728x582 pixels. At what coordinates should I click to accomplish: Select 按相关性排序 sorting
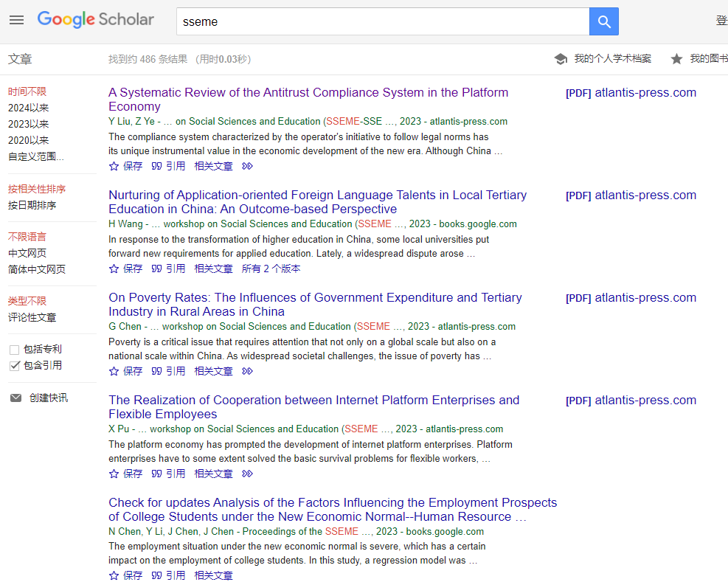tap(37, 189)
